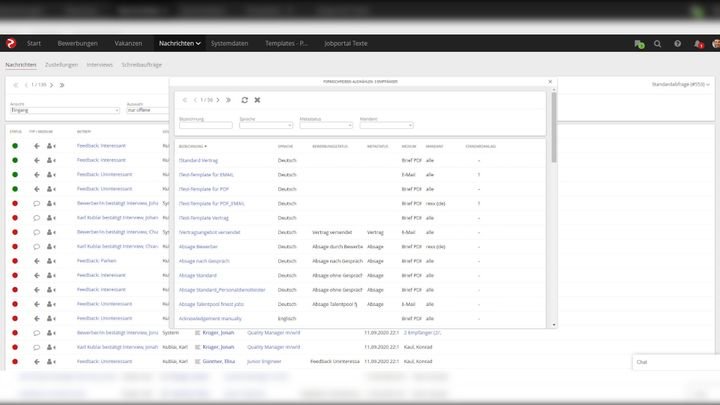720x405 pixels.
Task: Click speech bubble icon in System sender row
Action: pyautogui.click(x=36, y=333)
